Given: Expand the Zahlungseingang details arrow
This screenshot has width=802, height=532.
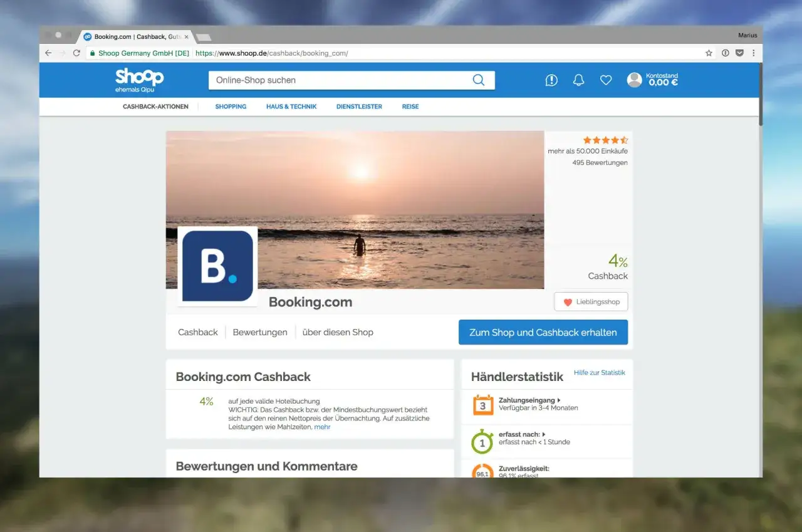Looking at the screenshot, I should 558,400.
